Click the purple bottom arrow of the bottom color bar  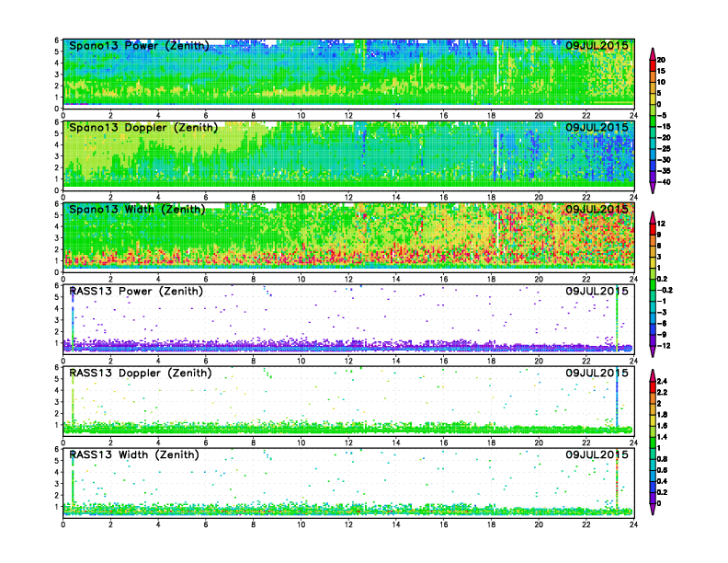(653, 509)
